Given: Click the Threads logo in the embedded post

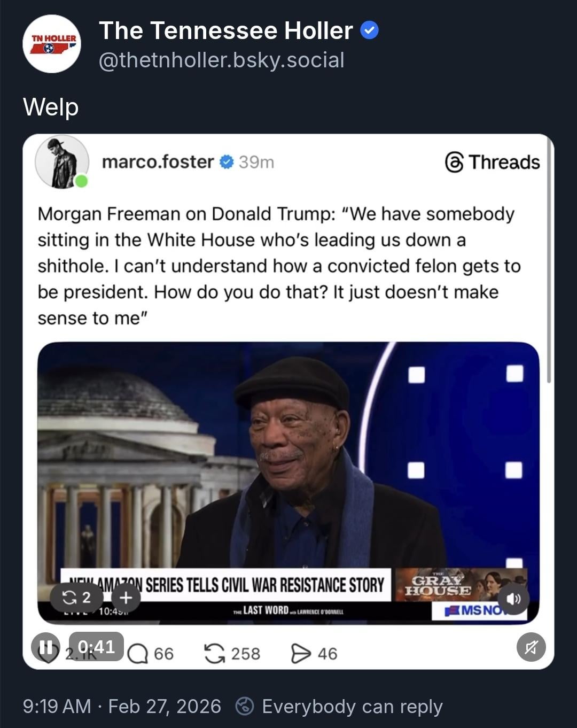Looking at the screenshot, I should click(493, 162).
